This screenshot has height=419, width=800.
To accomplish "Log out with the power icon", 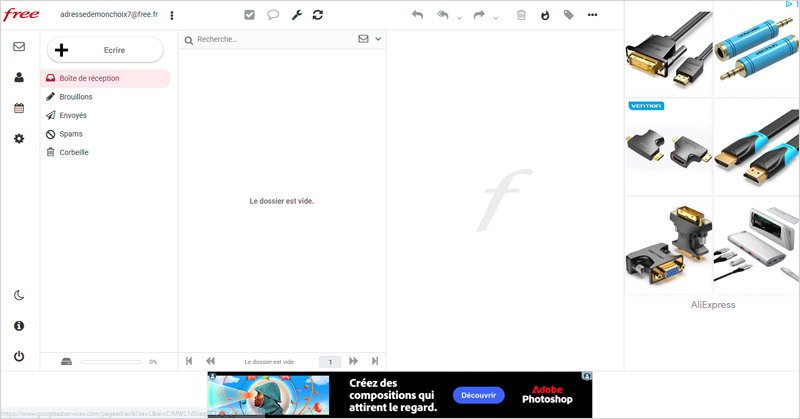I will 19,356.
